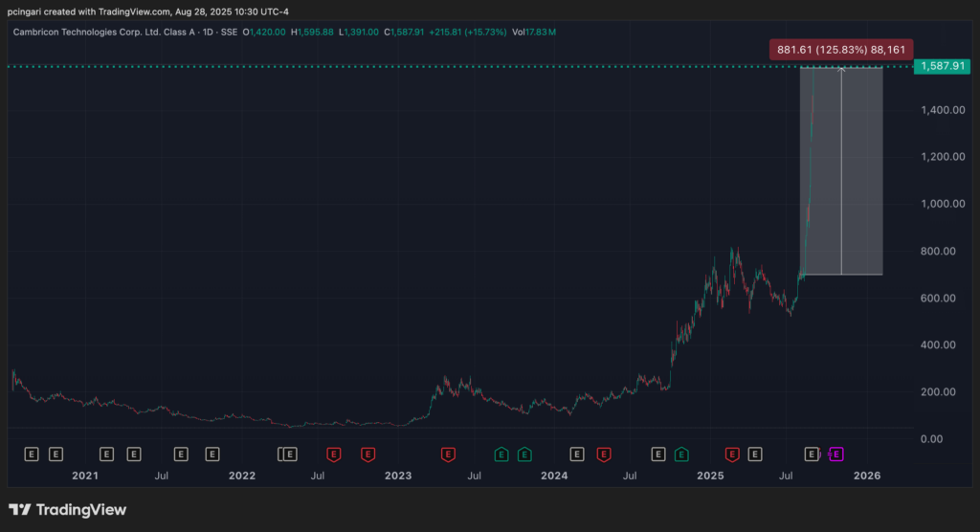Click the 0.00 price axis label
The width and height of the screenshot is (980, 532).
(932, 439)
